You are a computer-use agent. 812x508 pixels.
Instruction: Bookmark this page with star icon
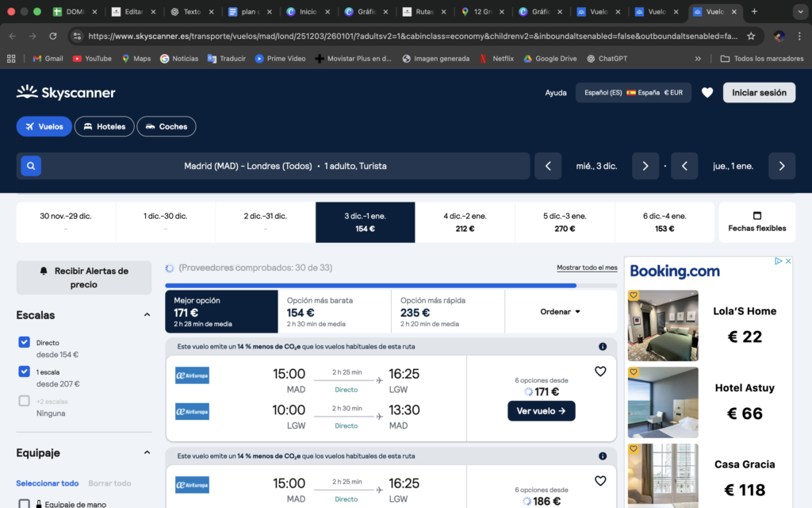[751, 36]
